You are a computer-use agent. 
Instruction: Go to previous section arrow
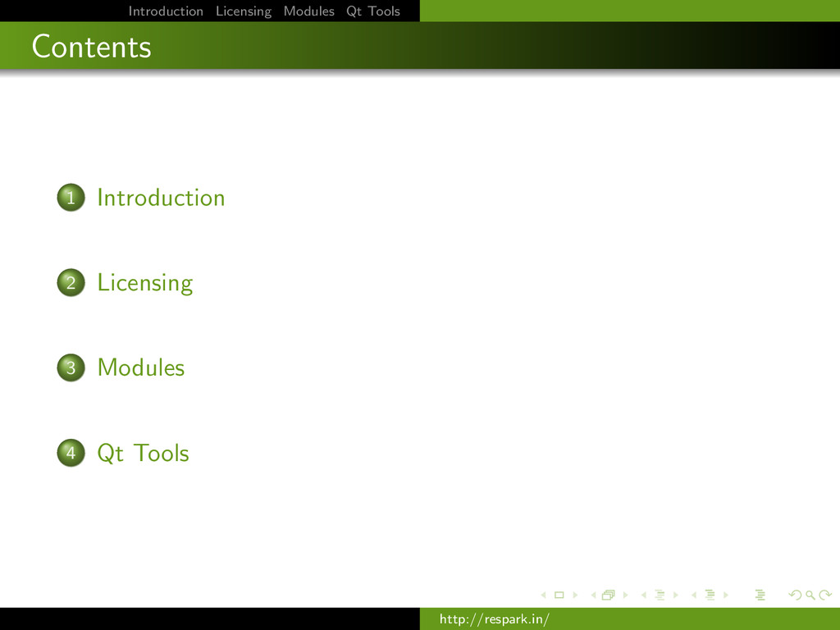694,596
